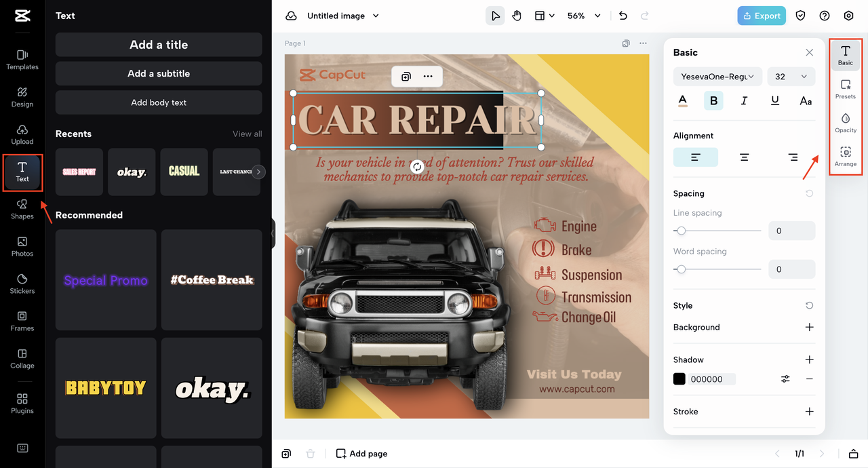The height and width of the screenshot is (468, 868).
Task: Click the Export button
Action: 762,16
